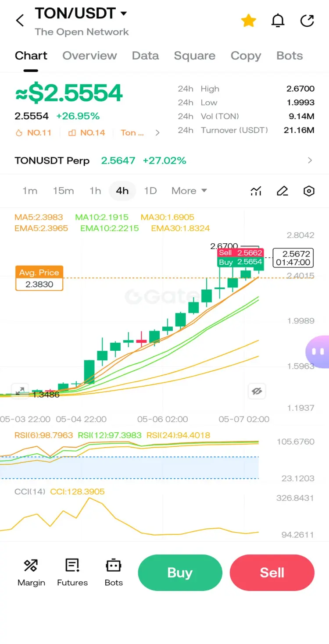The height and width of the screenshot is (644, 329).
Task: Switch to the Overview tab
Action: point(89,56)
